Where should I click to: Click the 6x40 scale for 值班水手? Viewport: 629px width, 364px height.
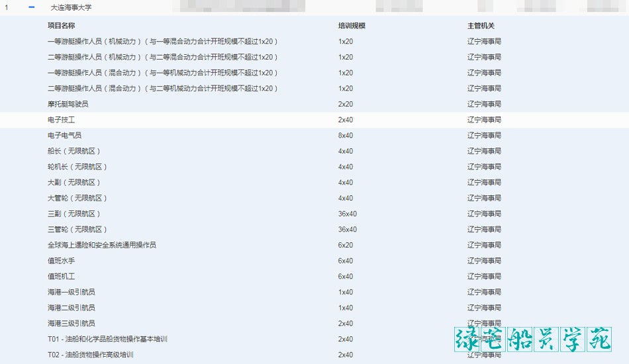click(346, 261)
